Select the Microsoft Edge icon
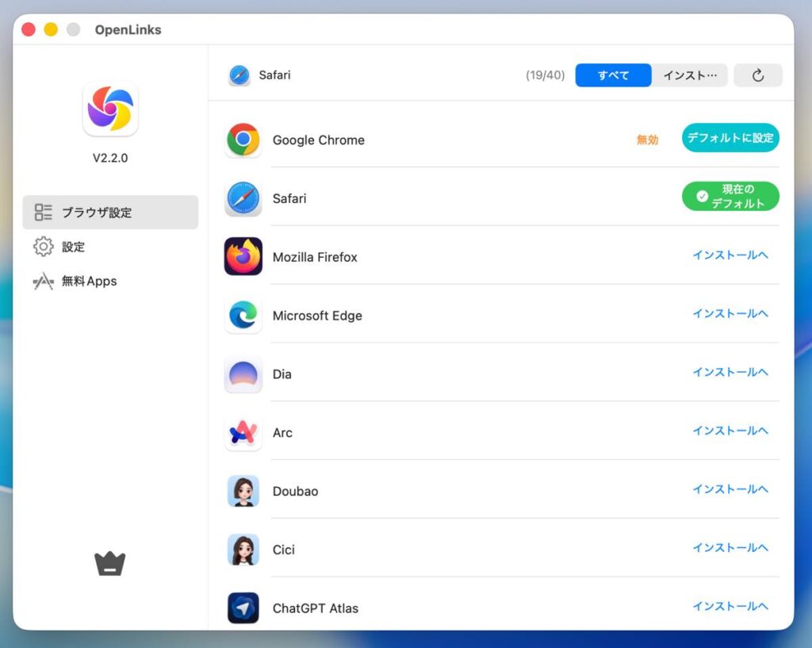The image size is (812, 648). [x=243, y=316]
